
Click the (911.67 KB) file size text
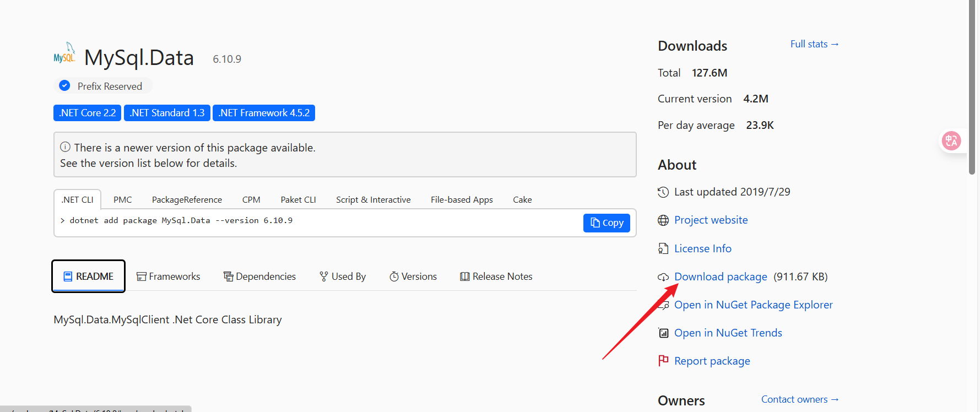[800, 277]
